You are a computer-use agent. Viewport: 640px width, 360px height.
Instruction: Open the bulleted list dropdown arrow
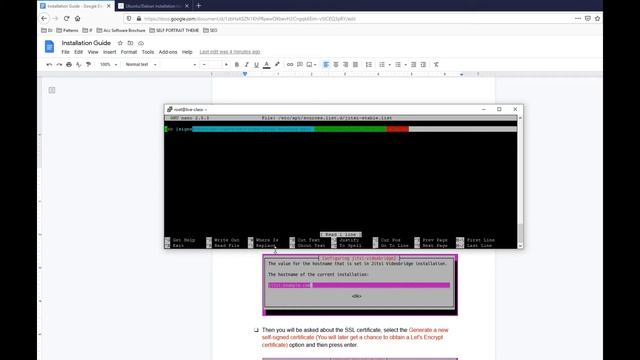click(405, 65)
